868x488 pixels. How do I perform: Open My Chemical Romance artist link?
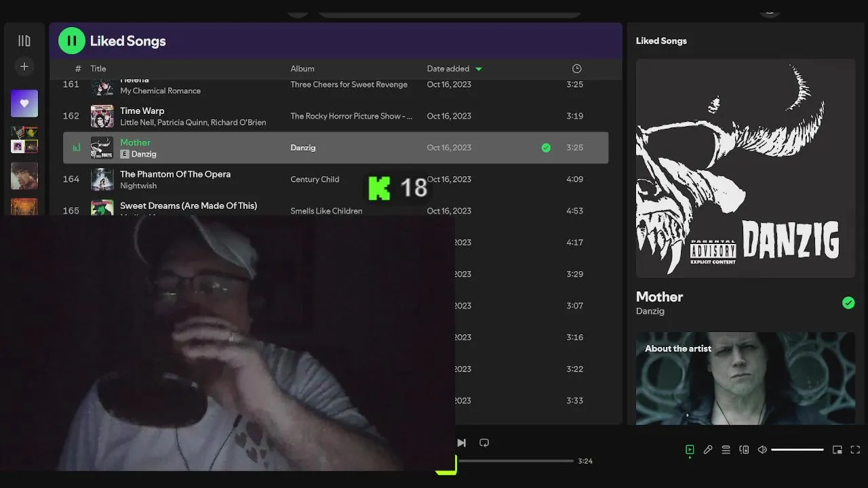click(160, 91)
